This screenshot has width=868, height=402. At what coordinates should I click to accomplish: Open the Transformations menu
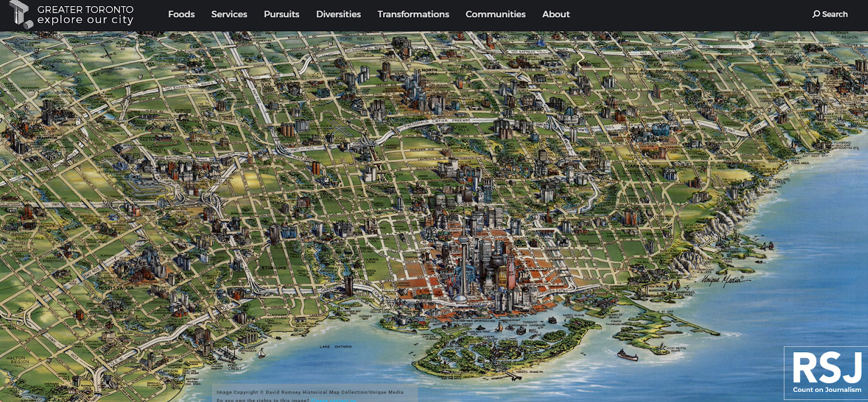(413, 14)
